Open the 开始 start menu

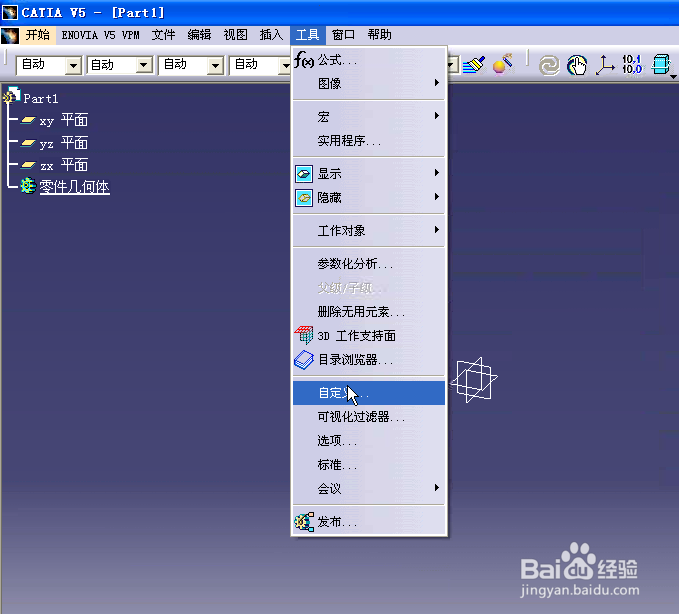click(38, 35)
